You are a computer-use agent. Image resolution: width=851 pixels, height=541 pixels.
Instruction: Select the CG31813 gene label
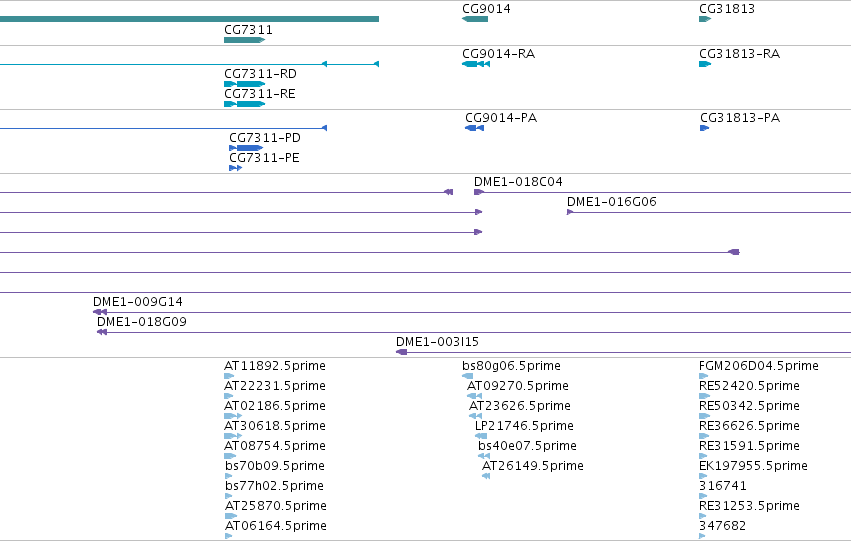(727, 9)
